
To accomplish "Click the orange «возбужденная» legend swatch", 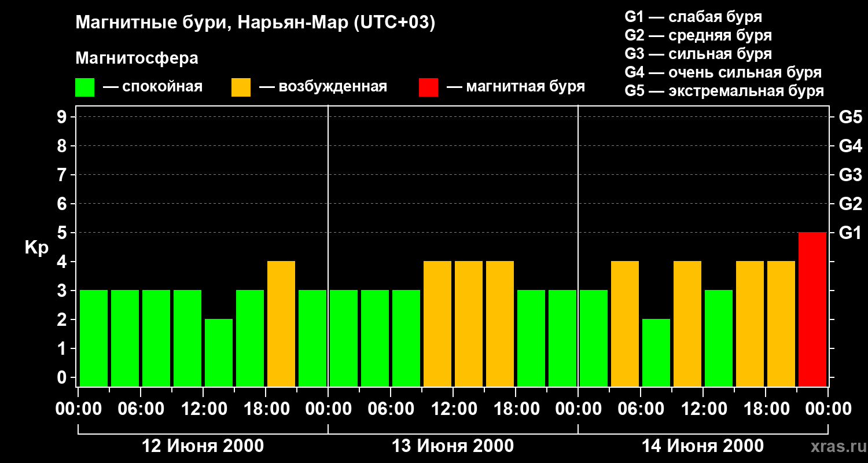I will coord(241,87).
